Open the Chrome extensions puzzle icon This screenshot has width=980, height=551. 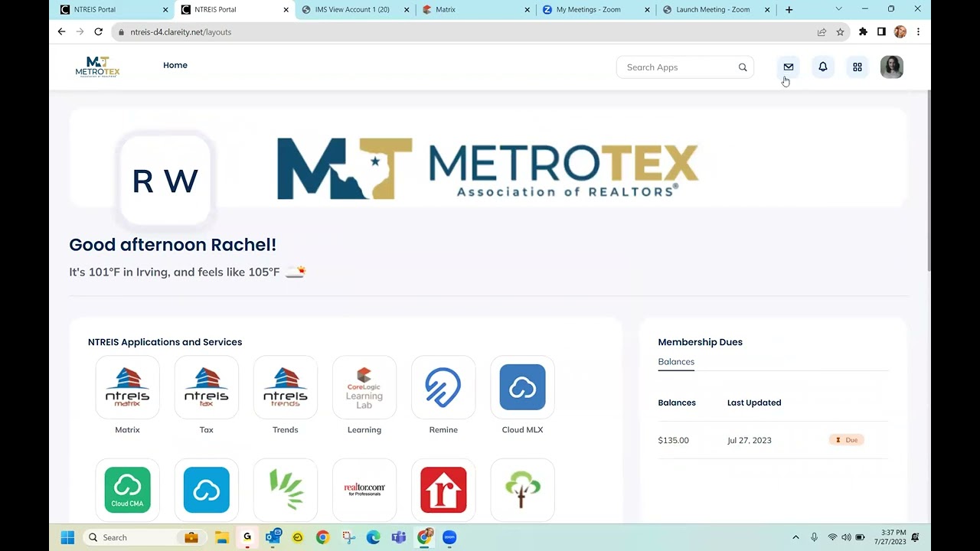click(863, 32)
